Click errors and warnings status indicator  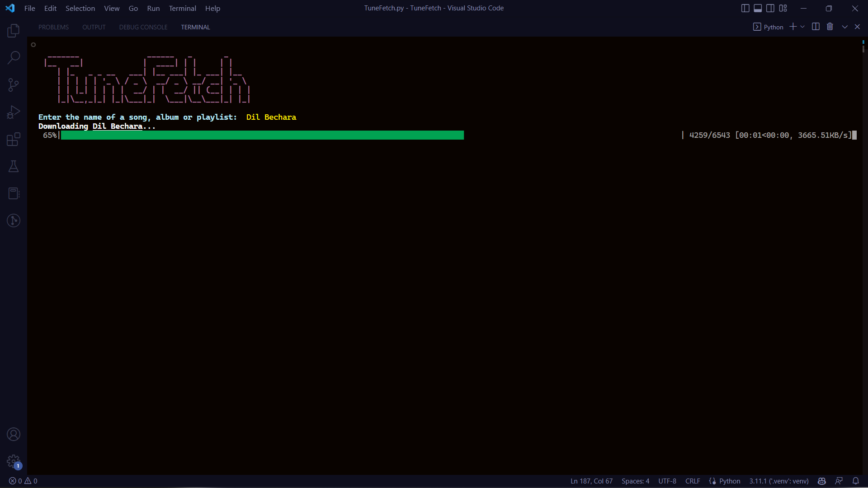23,481
